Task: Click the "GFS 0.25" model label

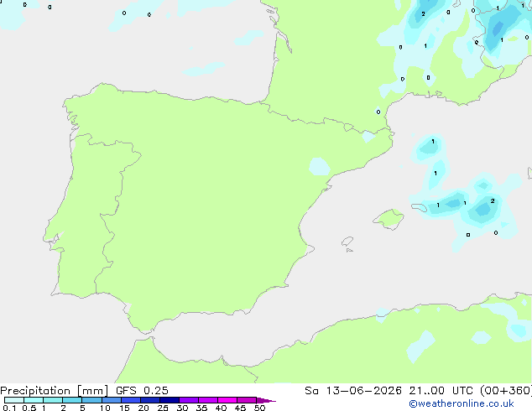Action: pyautogui.click(x=142, y=391)
